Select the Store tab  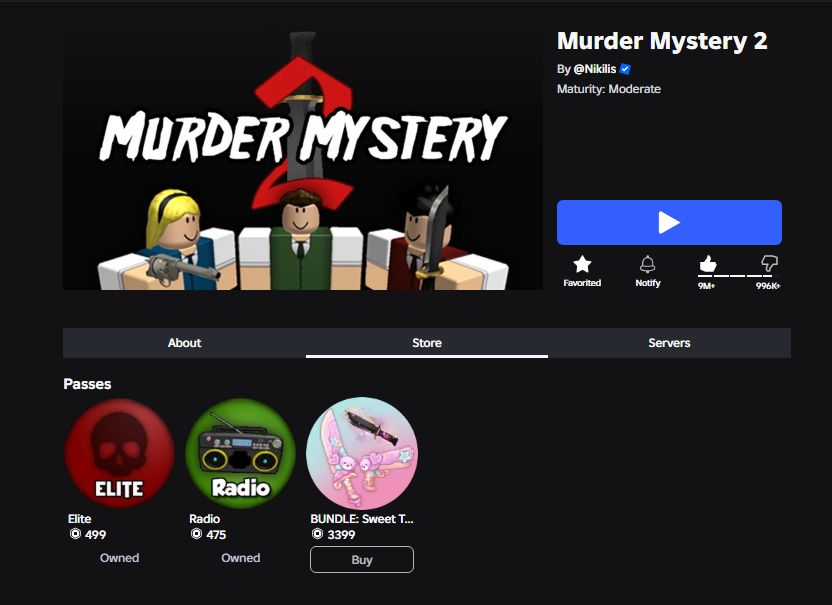pos(427,343)
